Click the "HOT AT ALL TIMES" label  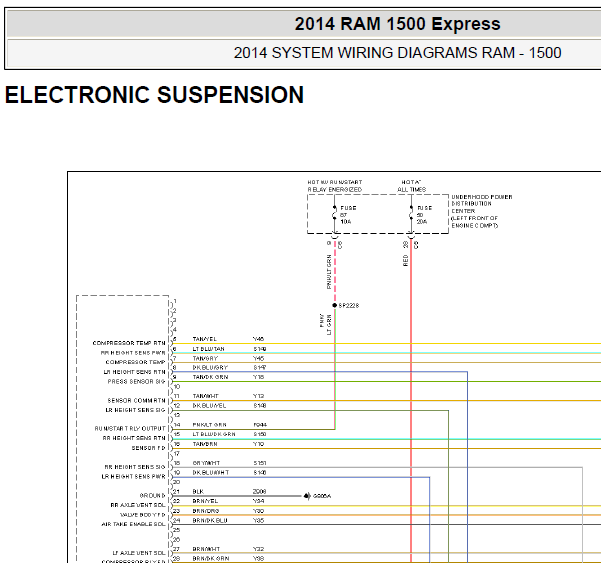click(411, 186)
